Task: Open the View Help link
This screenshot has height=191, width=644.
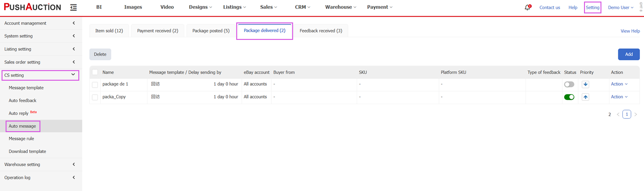Action: coord(630,31)
